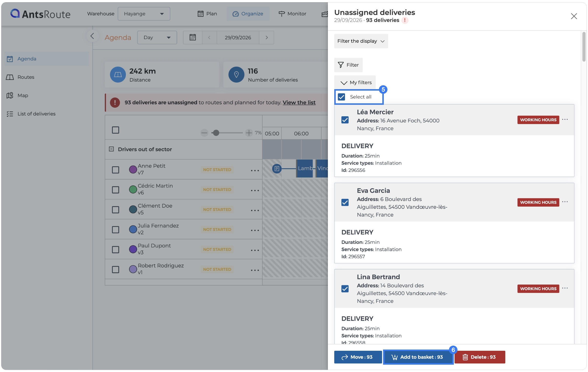Click the AntsRoute logo
This screenshot has height=372, width=588.
click(x=40, y=14)
